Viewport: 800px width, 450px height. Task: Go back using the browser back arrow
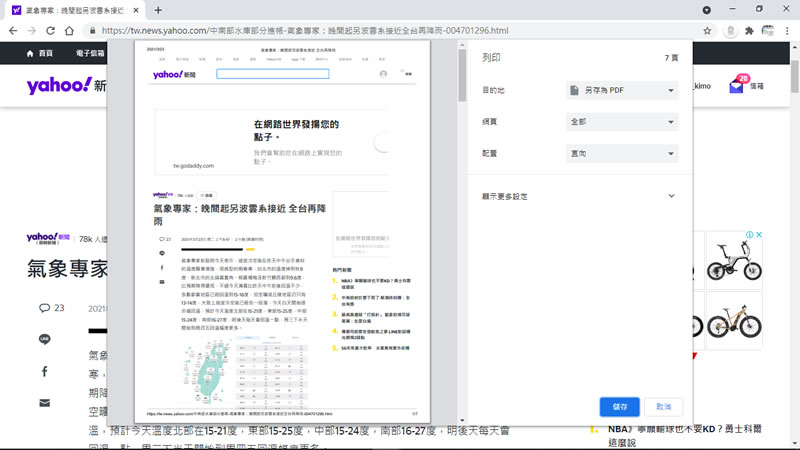(13, 31)
